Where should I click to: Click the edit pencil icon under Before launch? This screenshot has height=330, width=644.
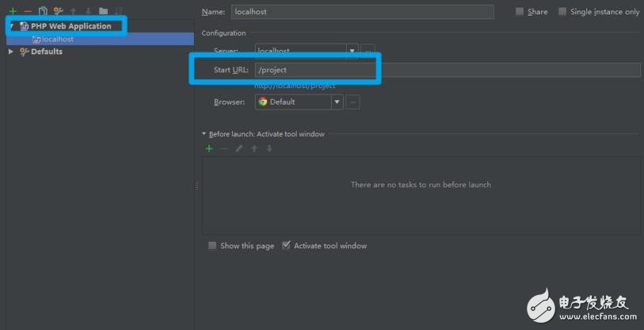coord(239,148)
